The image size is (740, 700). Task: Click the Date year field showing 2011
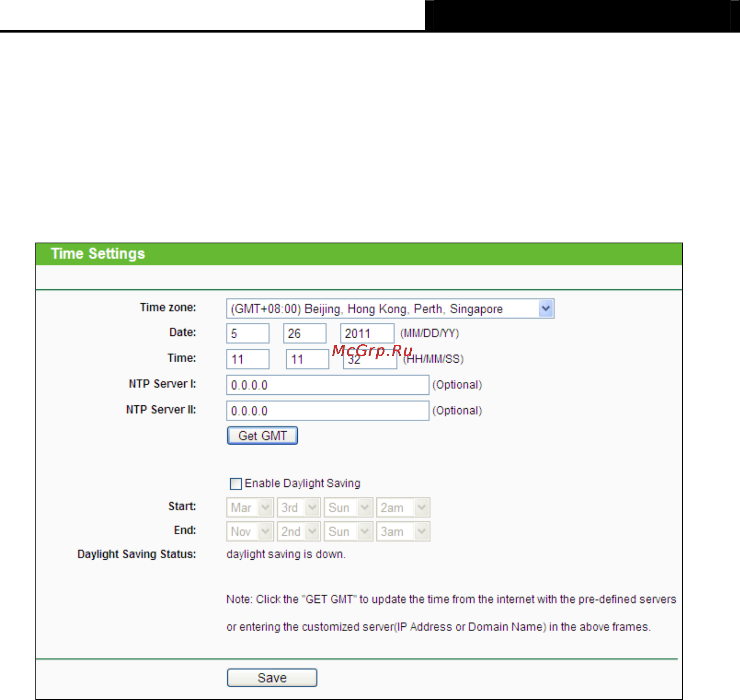pyautogui.click(x=367, y=334)
